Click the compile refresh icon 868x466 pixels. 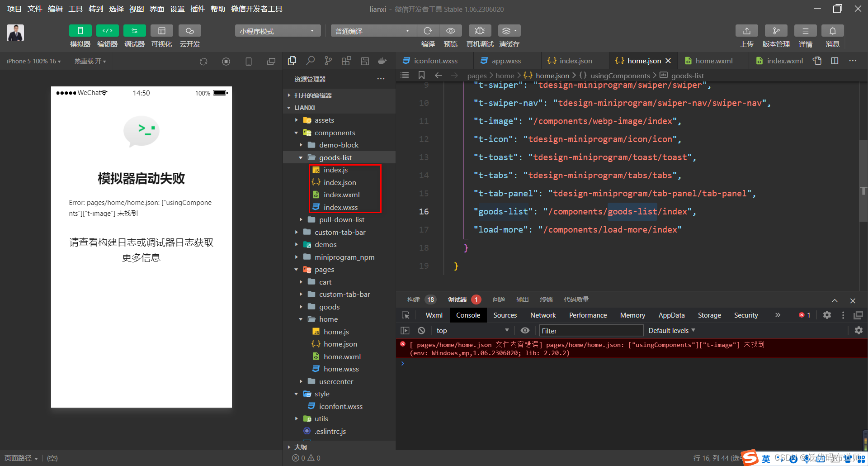coord(428,31)
